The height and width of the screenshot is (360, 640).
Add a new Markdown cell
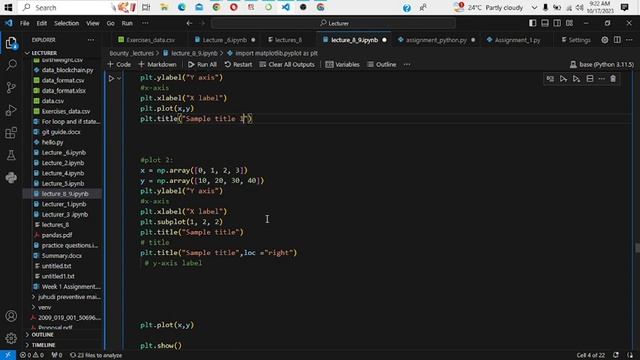tap(158, 64)
